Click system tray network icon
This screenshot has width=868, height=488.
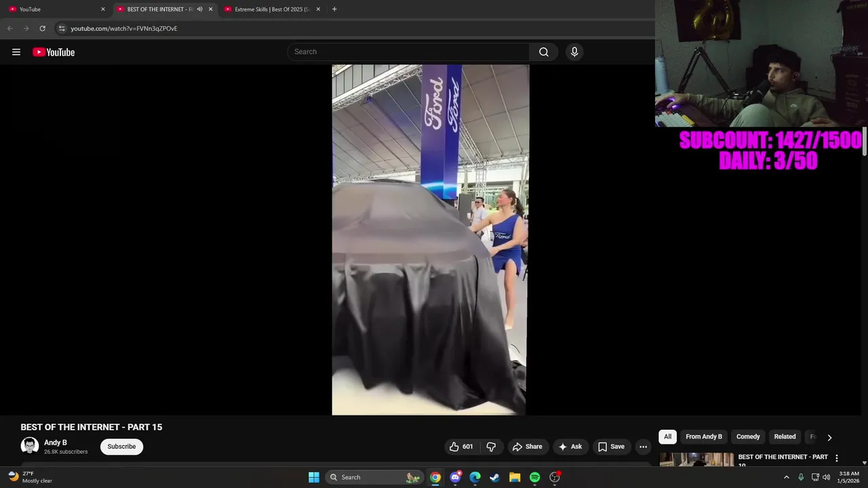(x=815, y=477)
